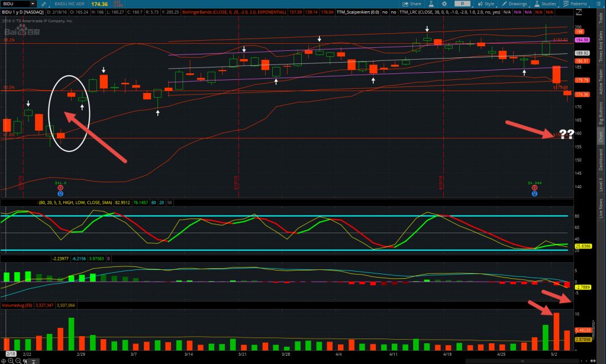Click the blue lightbulb icon near 2/25

[60, 194]
